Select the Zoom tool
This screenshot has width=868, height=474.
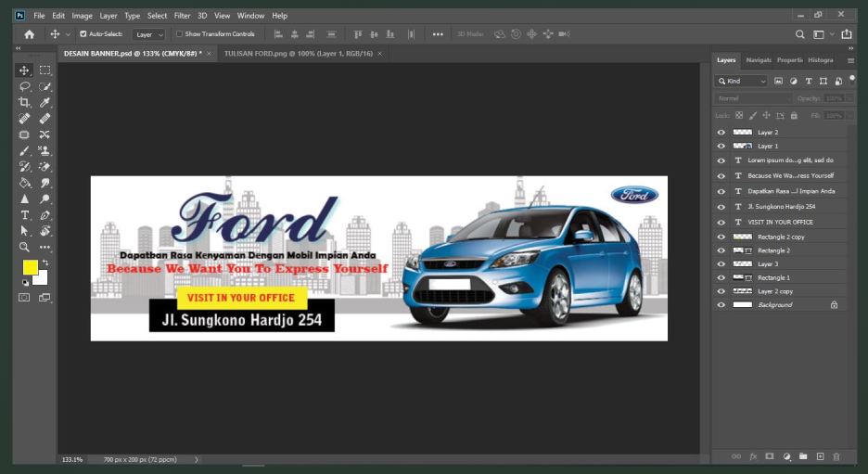[24, 247]
